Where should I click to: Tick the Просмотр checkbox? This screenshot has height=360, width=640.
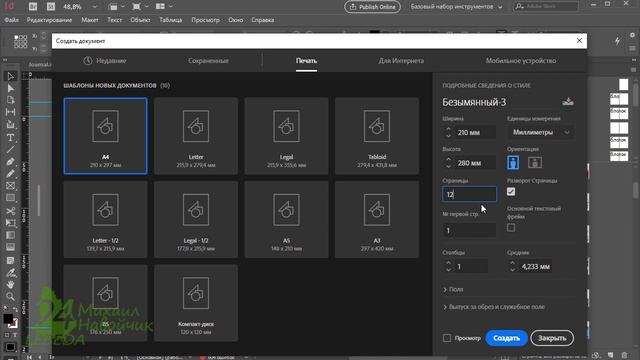tap(447, 338)
